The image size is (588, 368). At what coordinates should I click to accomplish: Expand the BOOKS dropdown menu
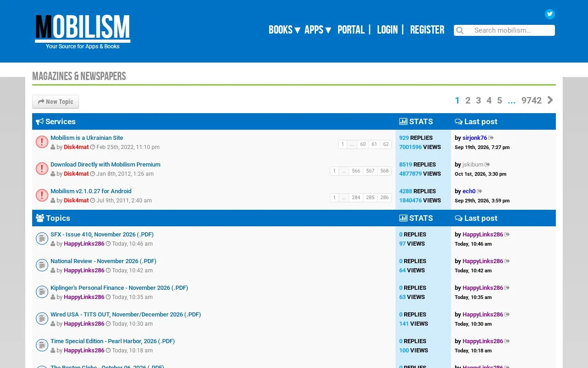click(x=284, y=30)
